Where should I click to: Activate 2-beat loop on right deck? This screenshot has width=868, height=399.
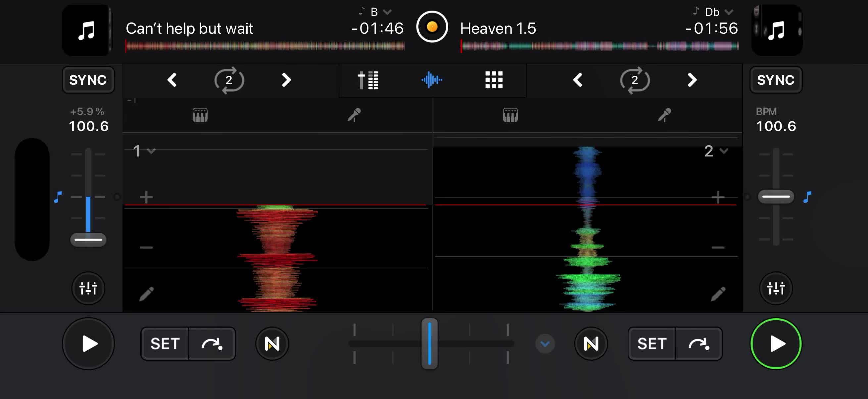coord(635,80)
